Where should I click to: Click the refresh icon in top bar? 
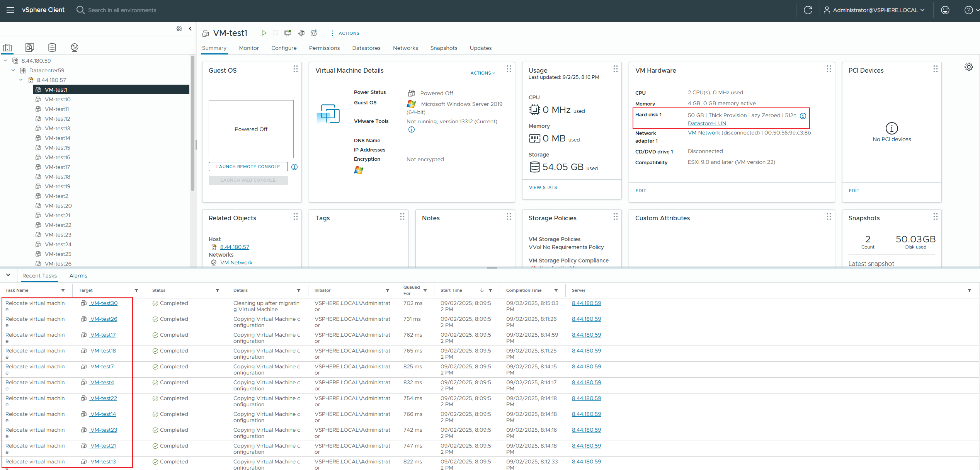pyautogui.click(x=808, y=10)
